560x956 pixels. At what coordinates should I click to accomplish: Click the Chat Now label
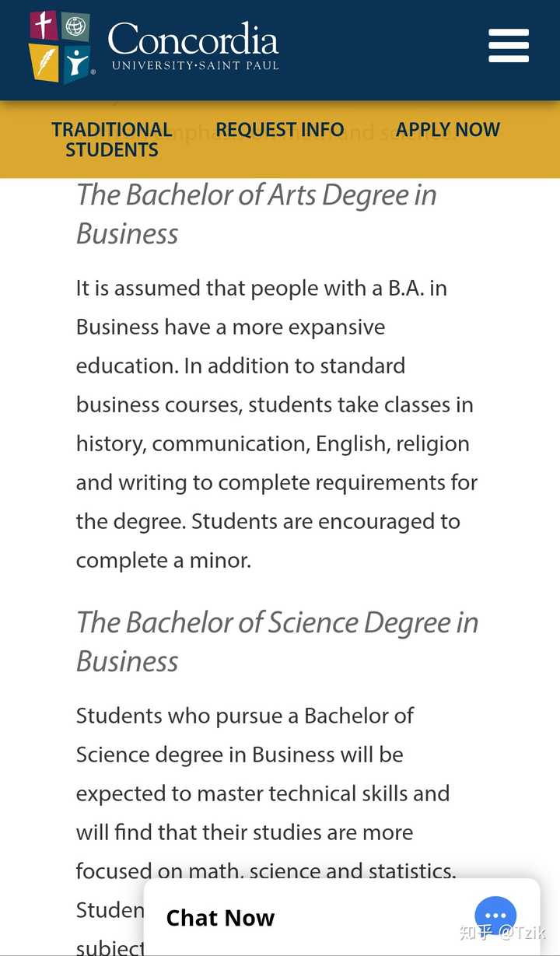(220, 918)
